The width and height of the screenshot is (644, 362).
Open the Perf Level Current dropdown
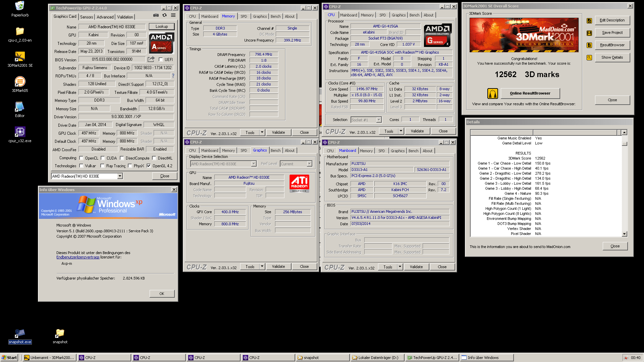tap(309, 164)
